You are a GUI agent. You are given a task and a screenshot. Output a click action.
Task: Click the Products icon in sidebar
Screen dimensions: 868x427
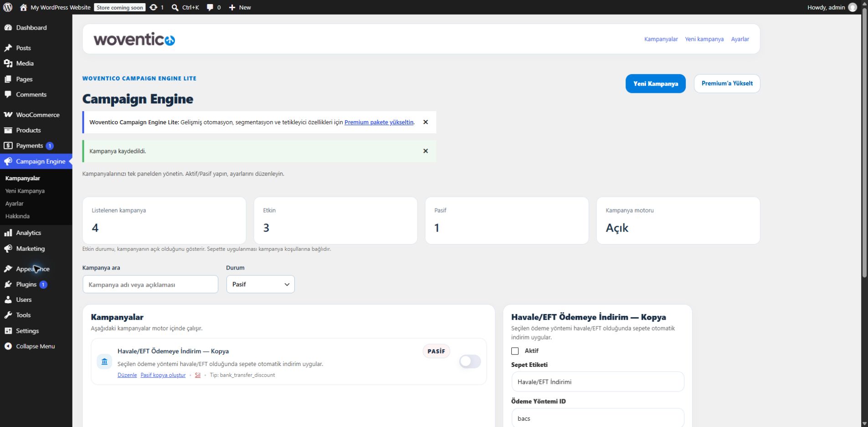[x=8, y=130]
